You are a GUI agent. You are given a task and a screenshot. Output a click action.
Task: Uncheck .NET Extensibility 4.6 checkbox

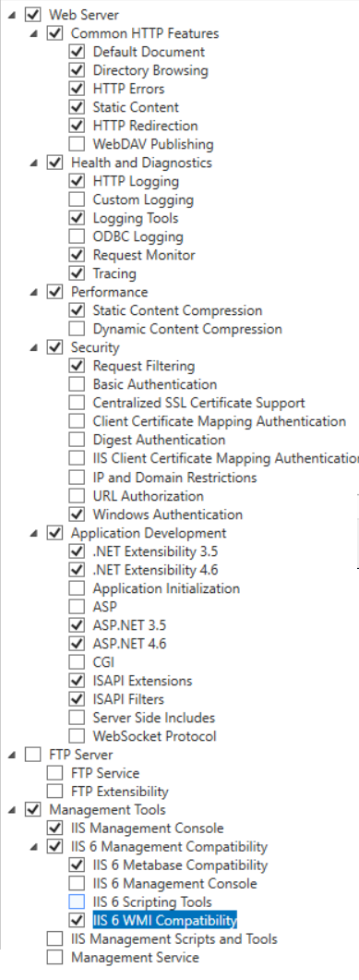(77, 569)
